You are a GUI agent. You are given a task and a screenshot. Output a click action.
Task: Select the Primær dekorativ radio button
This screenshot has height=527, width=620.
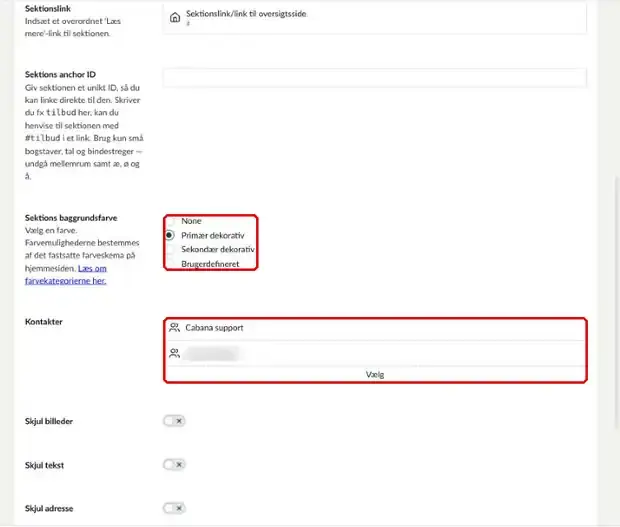(170, 235)
